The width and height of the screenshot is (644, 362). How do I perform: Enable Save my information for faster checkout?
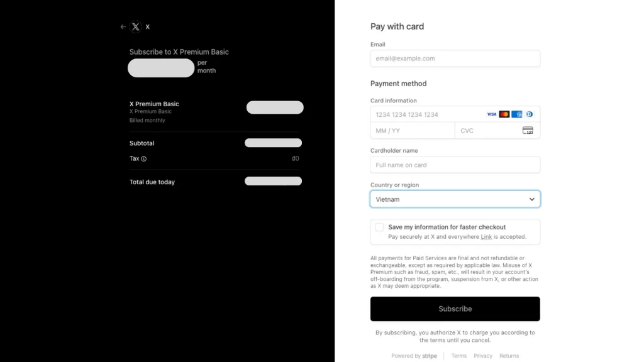pyautogui.click(x=379, y=227)
